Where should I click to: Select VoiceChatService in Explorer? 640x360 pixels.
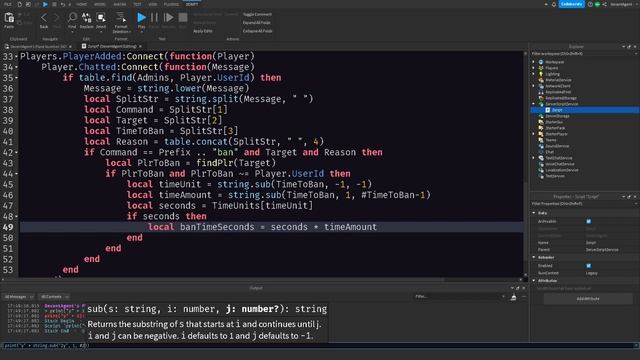(x=560, y=164)
